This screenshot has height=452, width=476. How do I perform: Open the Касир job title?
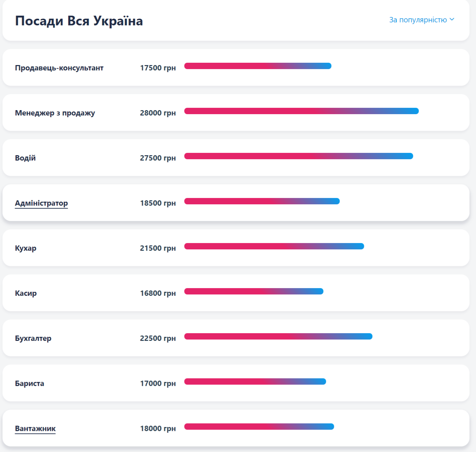(26, 293)
